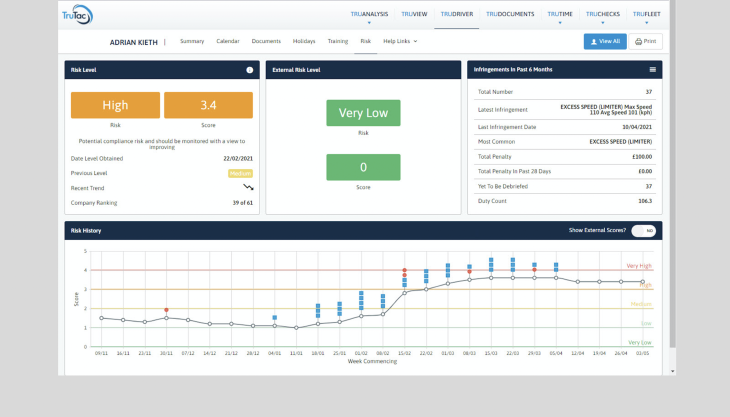Open the Documents tab
Image resolution: width=730 pixels, height=417 pixels.
tap(266, 41)
